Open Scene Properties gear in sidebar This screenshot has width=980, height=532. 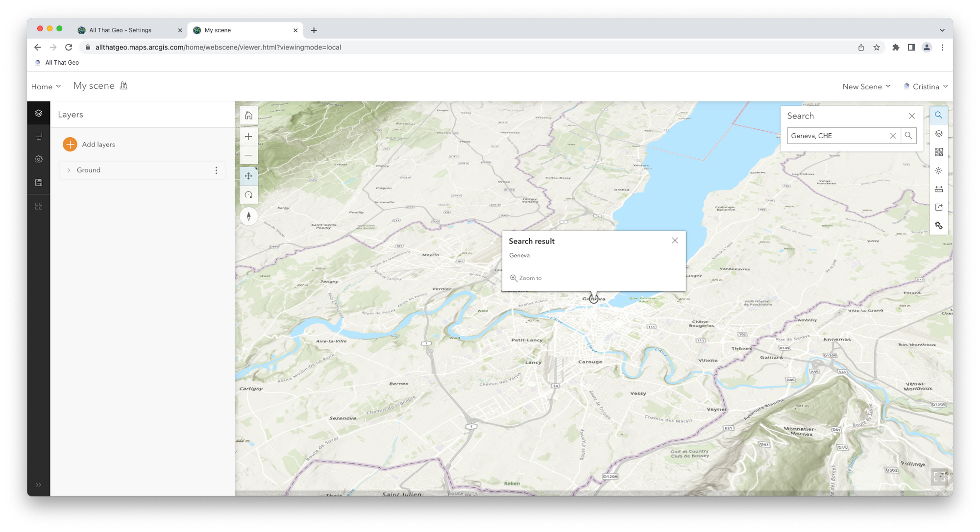(39, 159)
